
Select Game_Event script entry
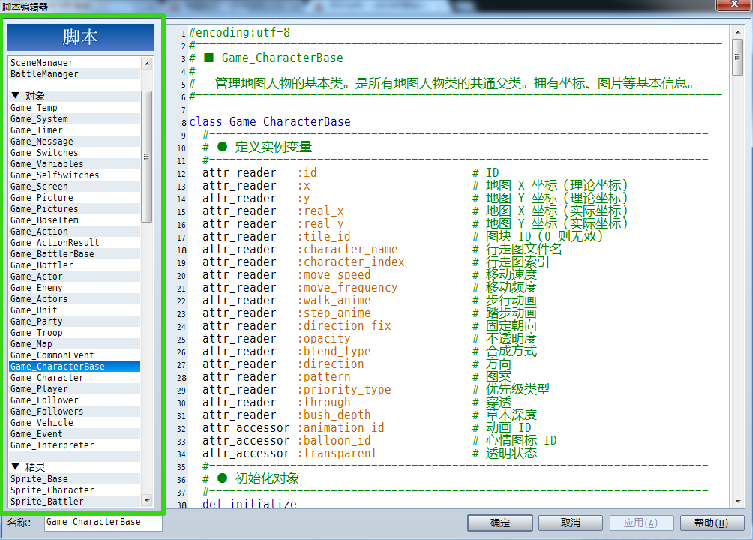(74, 434)
